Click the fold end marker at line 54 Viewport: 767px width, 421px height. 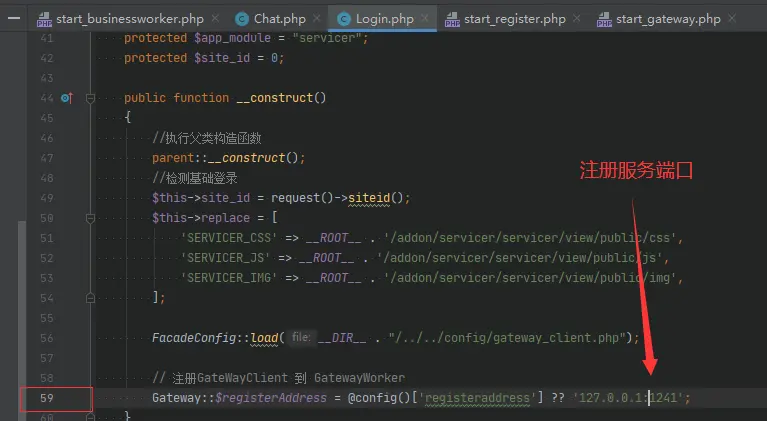coord(90,297)
